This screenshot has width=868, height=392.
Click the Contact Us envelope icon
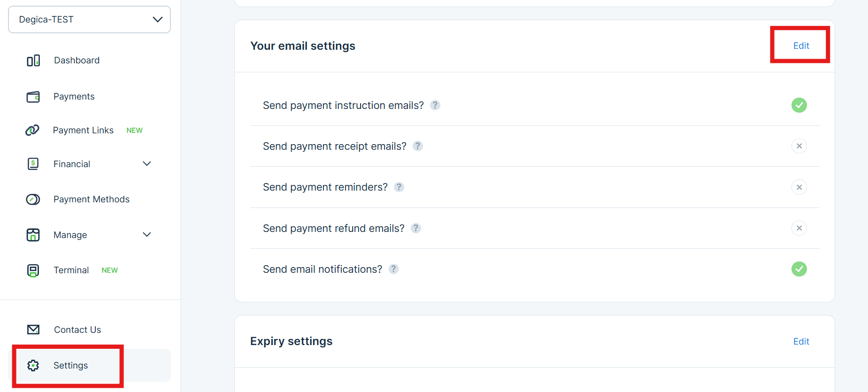point(33,330)
